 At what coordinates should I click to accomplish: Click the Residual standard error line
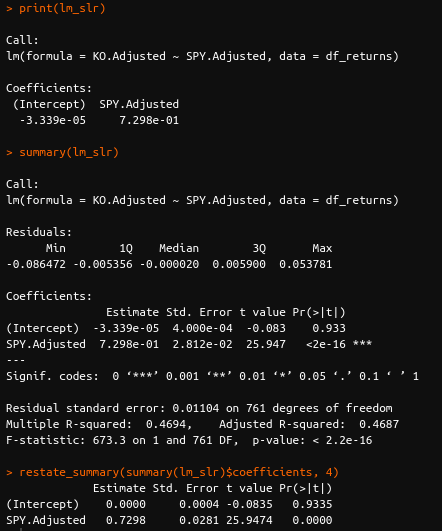pos(199,408)
